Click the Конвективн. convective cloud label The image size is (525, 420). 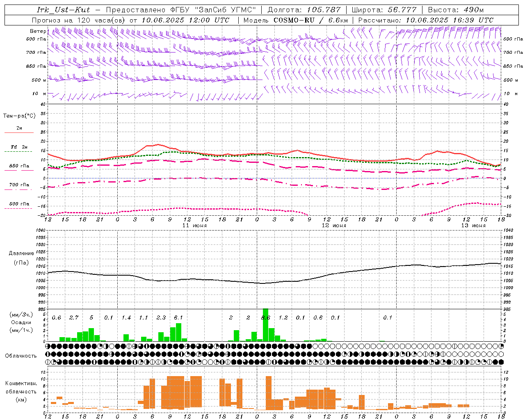point(21,383)
